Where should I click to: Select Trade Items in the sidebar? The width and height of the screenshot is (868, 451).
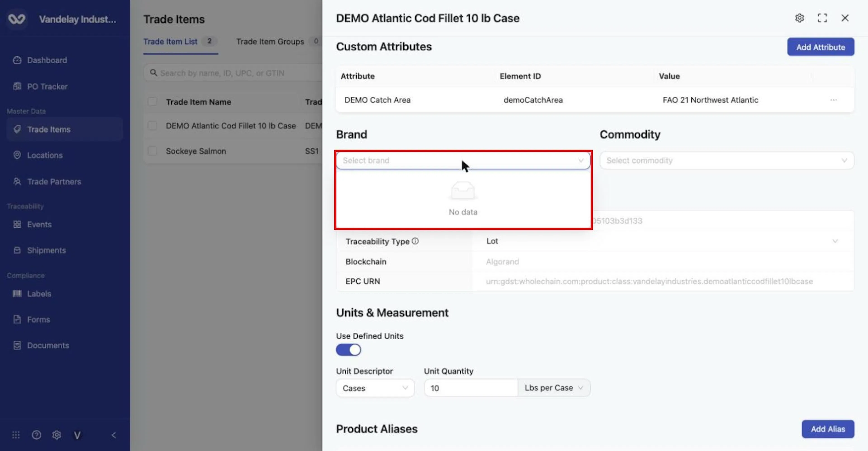pos(65,129)
